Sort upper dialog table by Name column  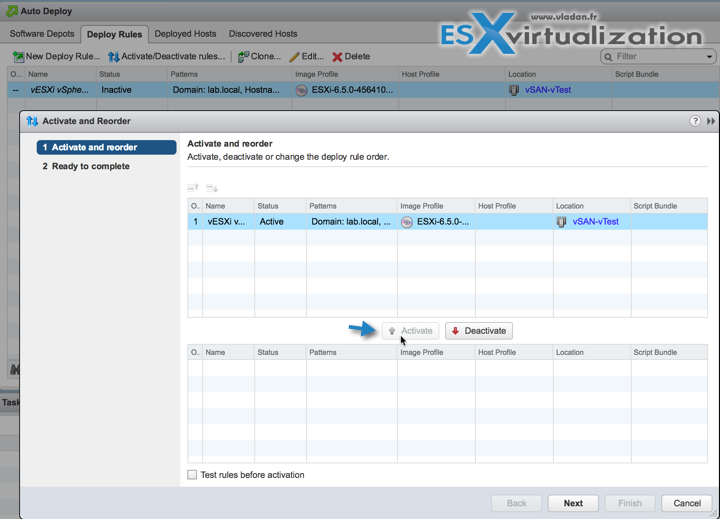(x=228, y=206)
